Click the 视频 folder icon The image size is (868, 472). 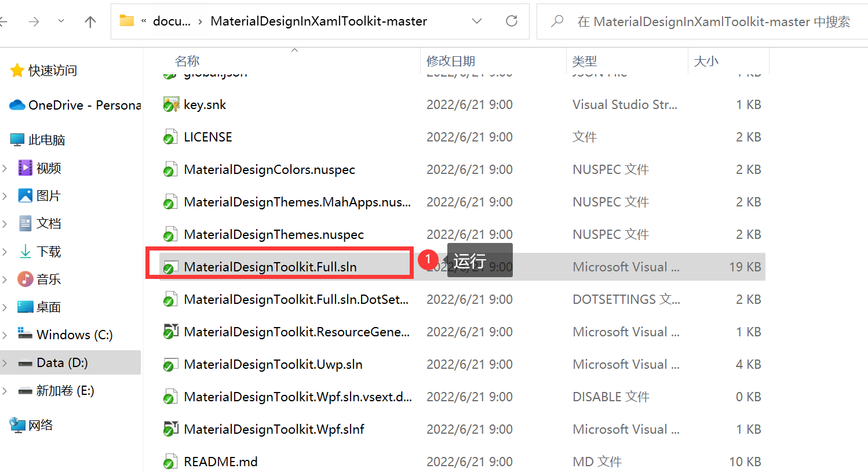tap(25, 168)
